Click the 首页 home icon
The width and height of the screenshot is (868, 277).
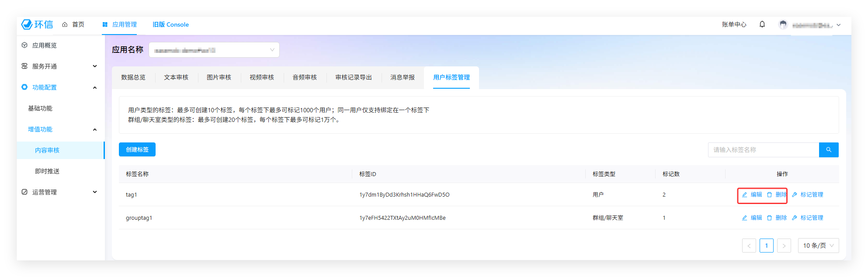click(65, 24)
